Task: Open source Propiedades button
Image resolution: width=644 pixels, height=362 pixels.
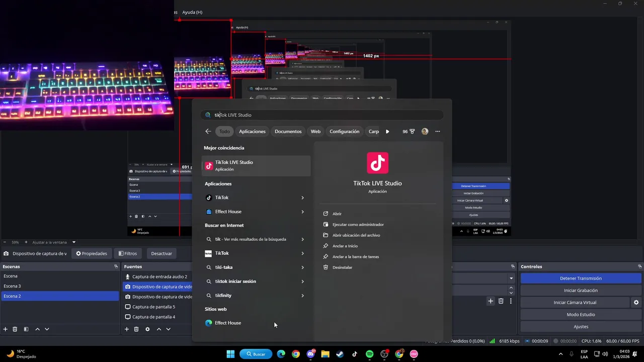Action: [x=92, y=253]
